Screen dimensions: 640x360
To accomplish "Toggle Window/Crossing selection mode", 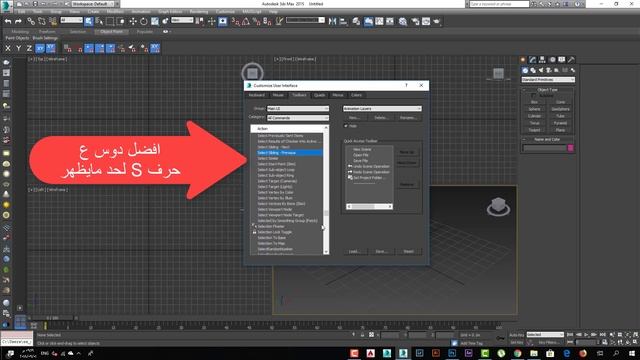I will tap(121, 21).
